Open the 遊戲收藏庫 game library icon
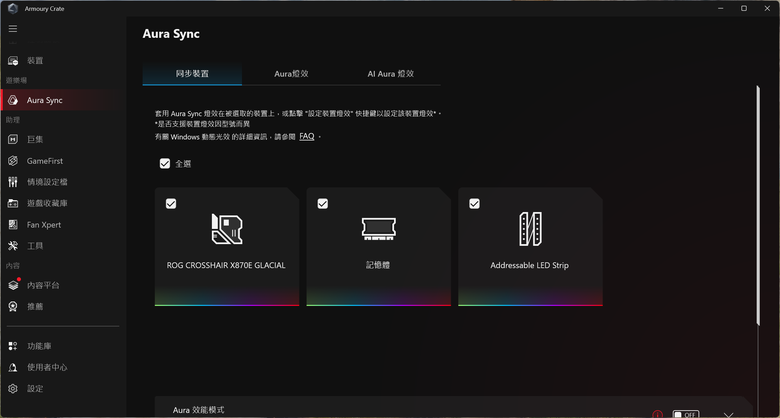780x418 pixels. point(13,204)
